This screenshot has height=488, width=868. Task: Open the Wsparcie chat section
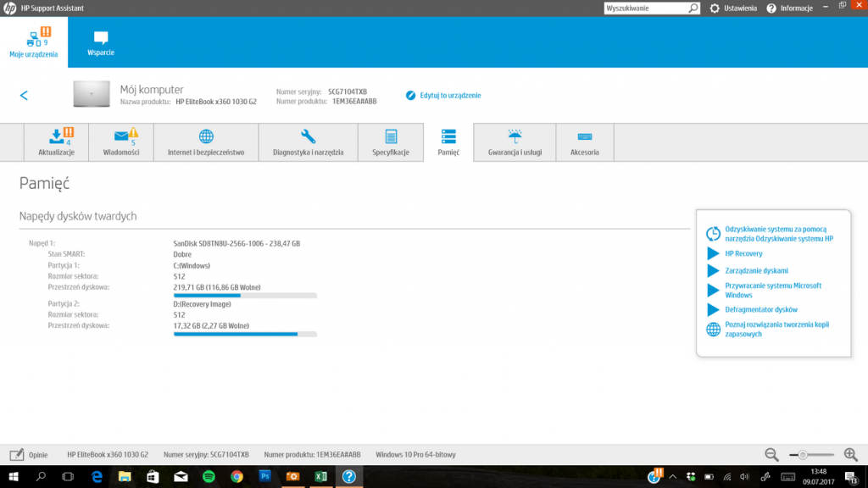tap(101, 42)
